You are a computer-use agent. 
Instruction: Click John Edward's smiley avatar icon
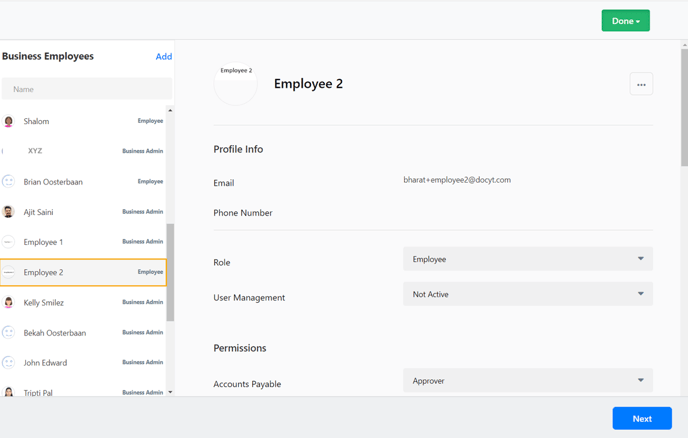click(8, 363)
